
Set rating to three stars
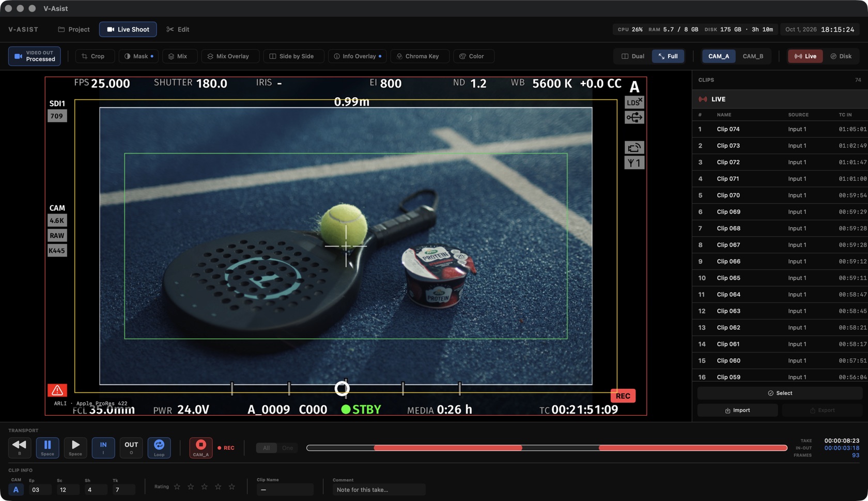pos(205,487)
